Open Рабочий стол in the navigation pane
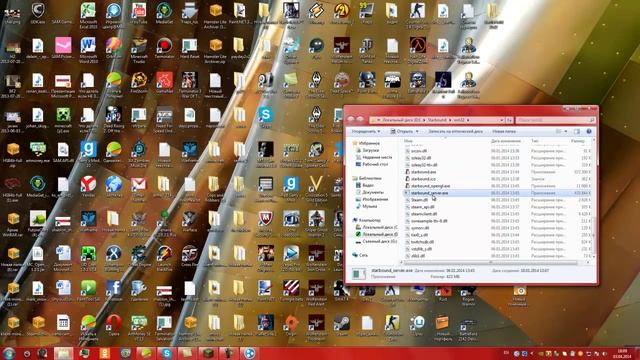This screenshot has height=360, width=640. coord(372,164)
